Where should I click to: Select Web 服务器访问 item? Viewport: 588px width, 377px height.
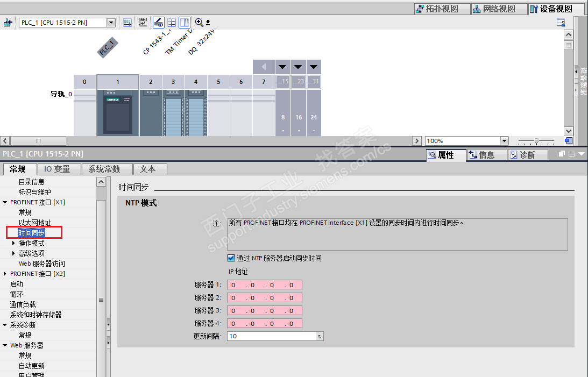(x=41, y=264)
